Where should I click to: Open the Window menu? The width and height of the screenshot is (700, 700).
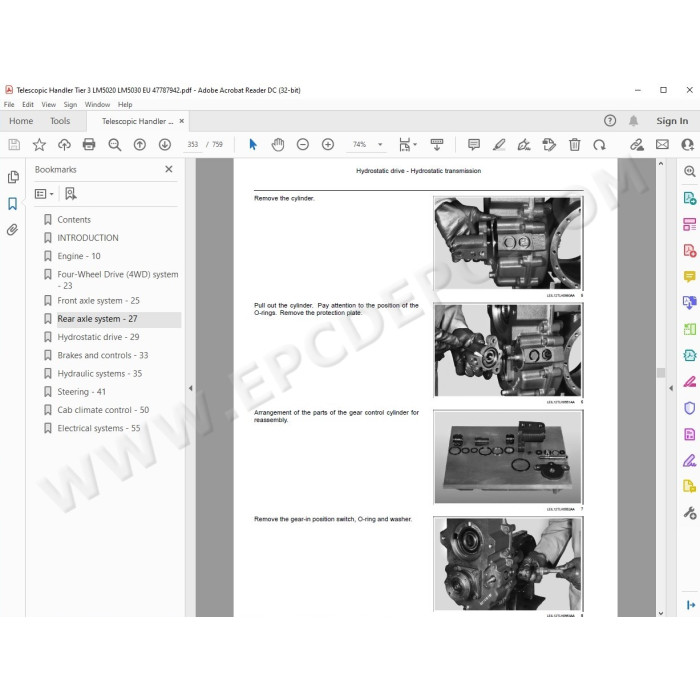(97, 104)
